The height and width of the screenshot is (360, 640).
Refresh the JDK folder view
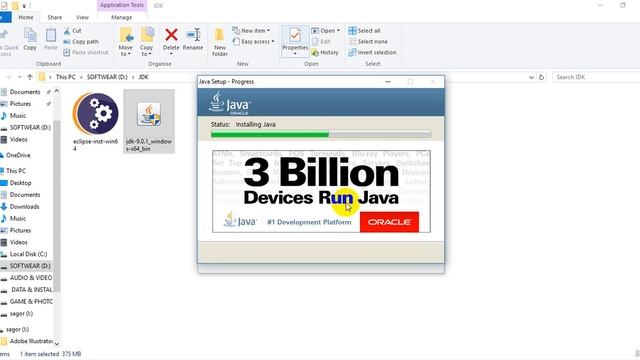coord(541,77)
